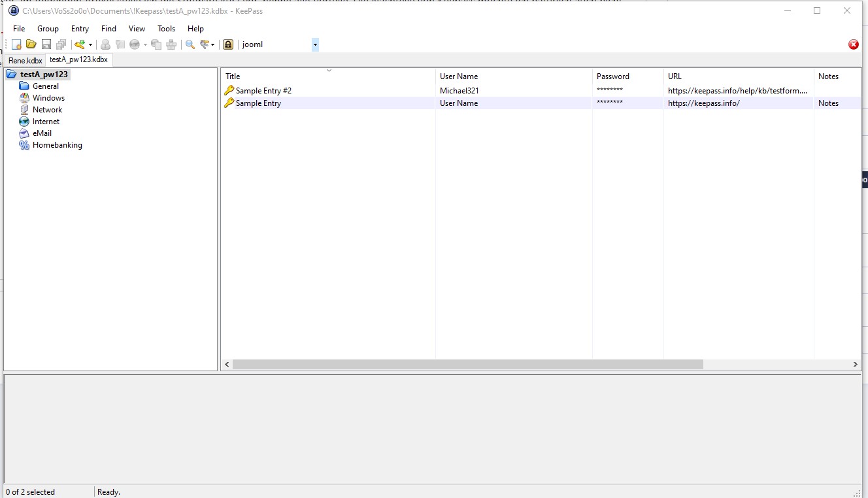This screenshot has height=498, width=868.
Task: Open the Find menu
Action: 108,29
